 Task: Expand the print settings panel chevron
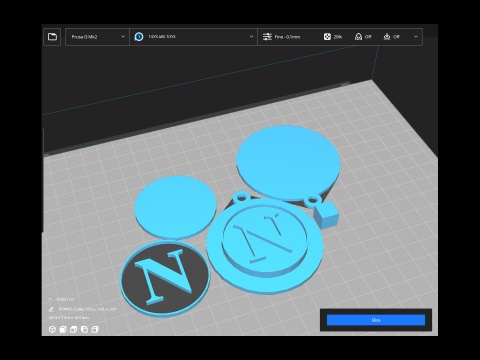tap(415, 36)
